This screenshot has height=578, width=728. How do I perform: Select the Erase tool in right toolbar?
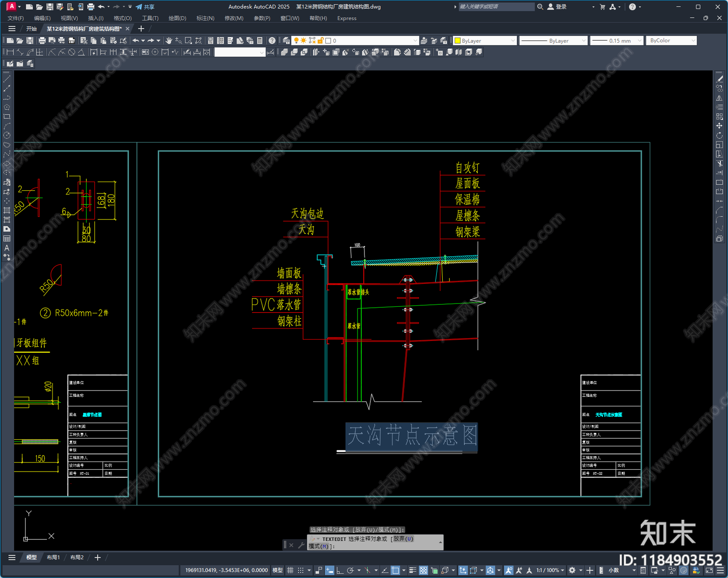pyautogui.click(x=719, y=79)
